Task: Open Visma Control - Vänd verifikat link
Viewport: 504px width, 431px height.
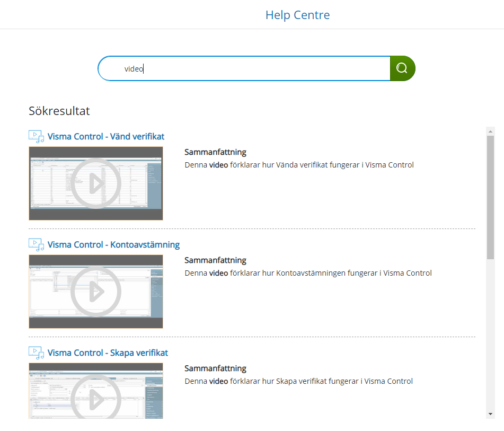Action: (106, 136)
